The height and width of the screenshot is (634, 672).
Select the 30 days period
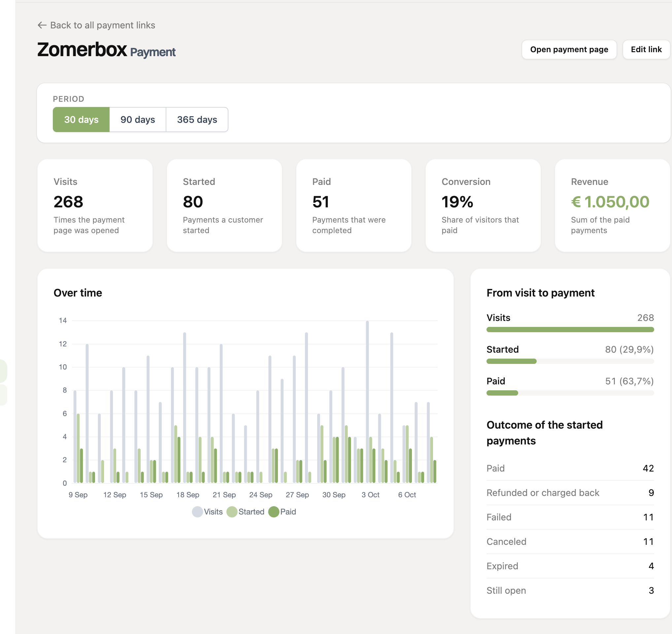(81, 119)
